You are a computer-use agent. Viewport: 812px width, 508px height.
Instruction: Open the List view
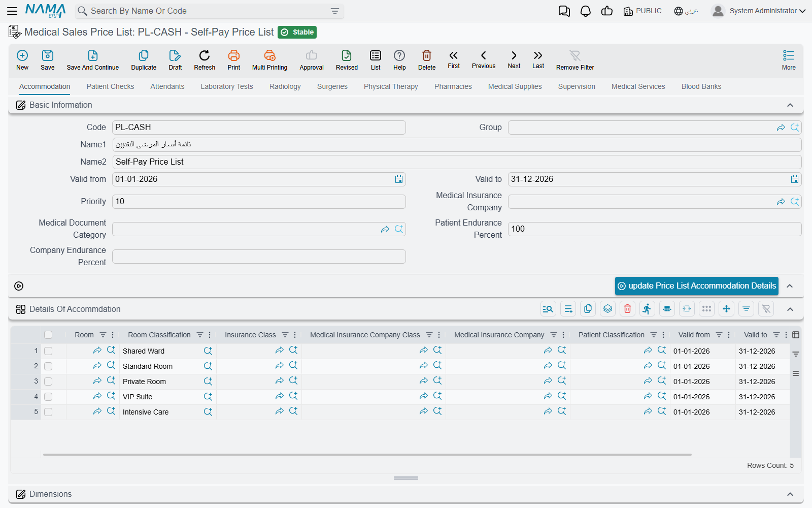[376, 59]
